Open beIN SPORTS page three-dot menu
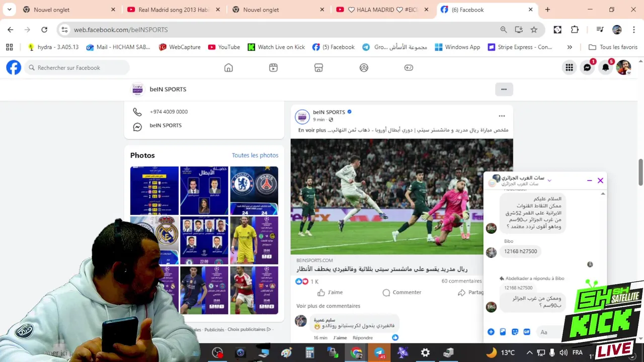Image resolution: width=644 pixels, height=362 pixels. click(504, 89)
